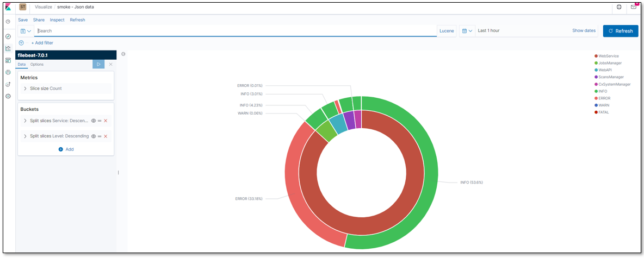Click the INFO (4.23%) chart label
This screenshot has height=258, width=644.
click(x=251, y=105)
